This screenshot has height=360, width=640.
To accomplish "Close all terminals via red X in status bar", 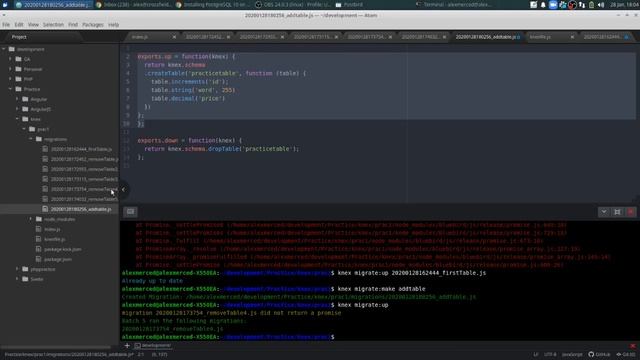I will click(x=633, y=345).
